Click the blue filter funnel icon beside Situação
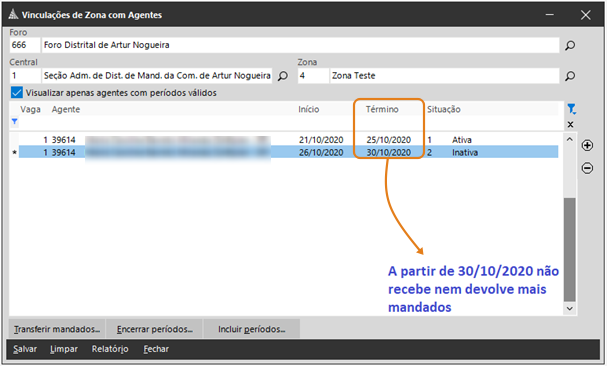 coord(571,109)
